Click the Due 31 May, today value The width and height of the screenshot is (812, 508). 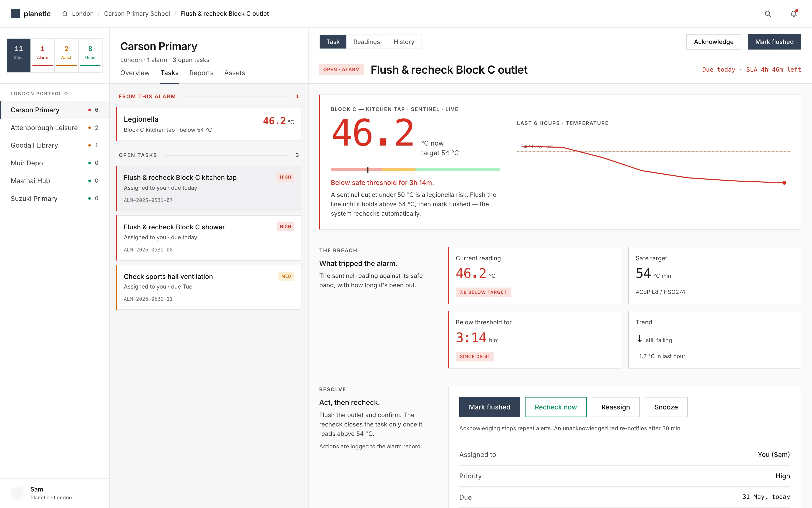pyautogui.click(x=766, y=497)
